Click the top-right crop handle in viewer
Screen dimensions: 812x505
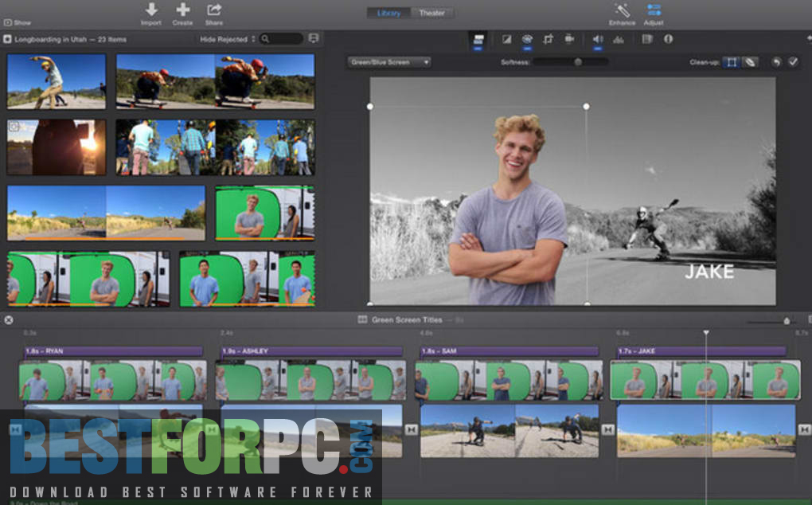pyautogui.click(x=586, y=106)
